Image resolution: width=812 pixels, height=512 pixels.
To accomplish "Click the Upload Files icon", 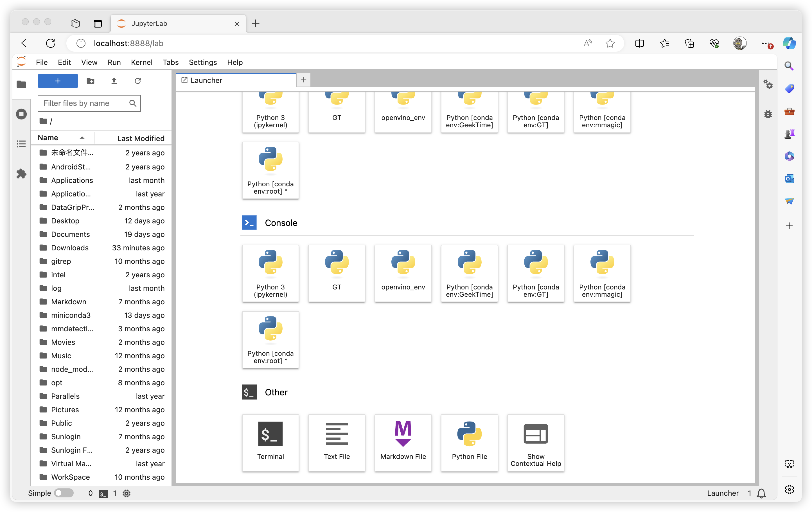I will tap(114, 81).
